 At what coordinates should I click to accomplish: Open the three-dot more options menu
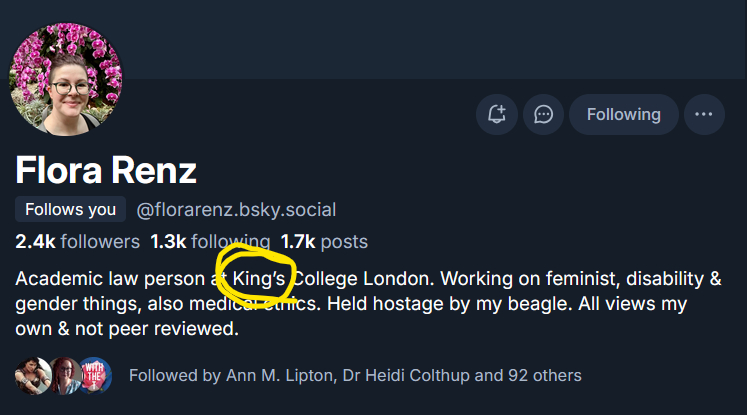click(704, 114)
